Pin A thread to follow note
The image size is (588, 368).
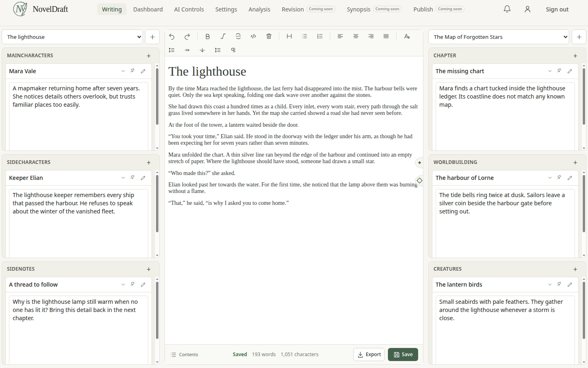133,284
